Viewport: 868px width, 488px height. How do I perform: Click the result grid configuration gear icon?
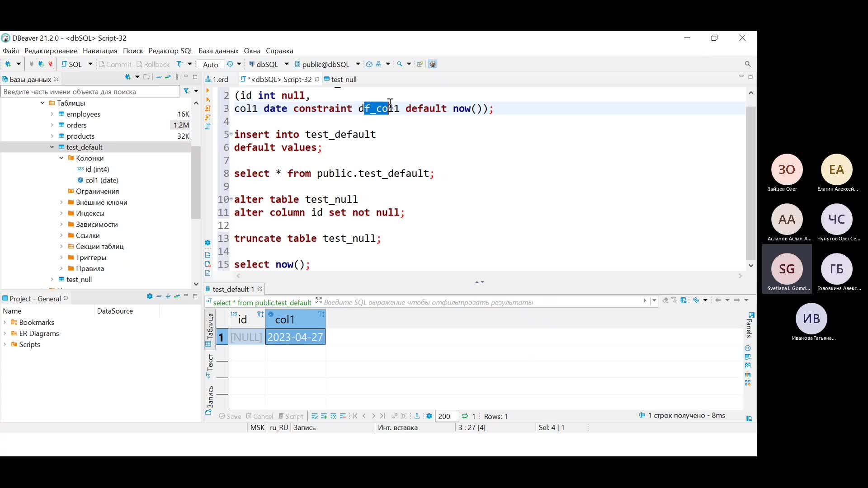[x=429, y=416]
